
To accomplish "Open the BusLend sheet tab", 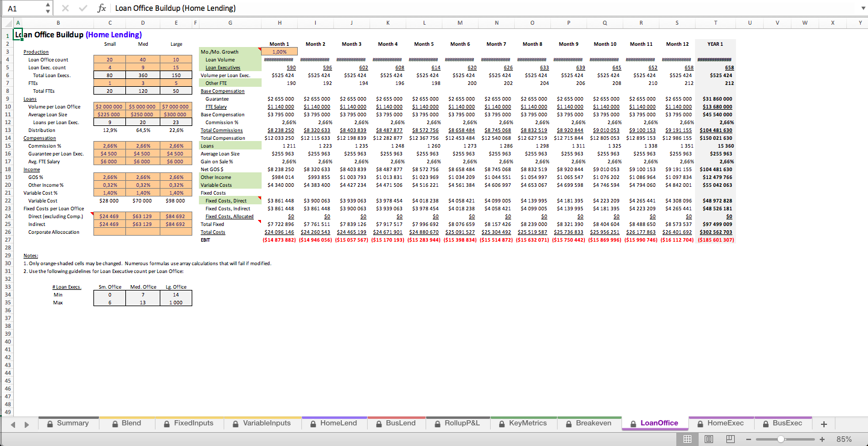I will click(x=396, y=423).
